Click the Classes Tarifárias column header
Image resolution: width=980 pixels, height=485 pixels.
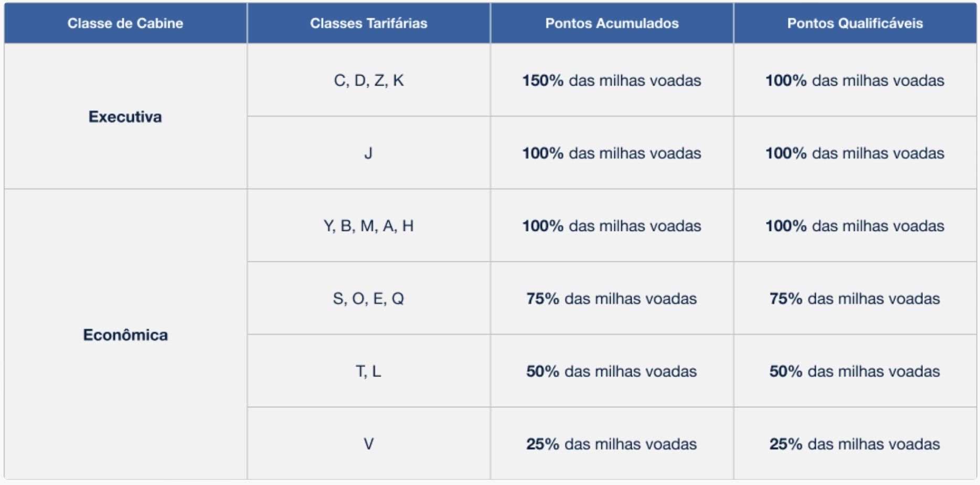pos(368,23)
